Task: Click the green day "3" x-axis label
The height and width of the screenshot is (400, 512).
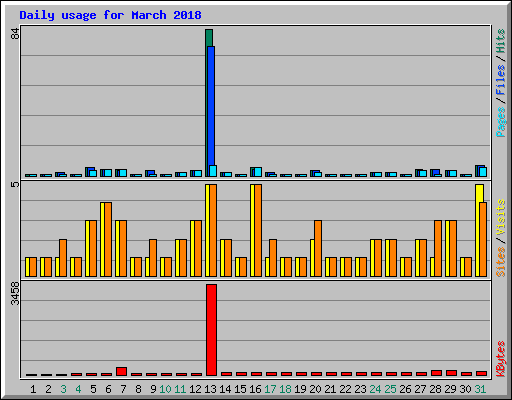Action: [63, 389]
